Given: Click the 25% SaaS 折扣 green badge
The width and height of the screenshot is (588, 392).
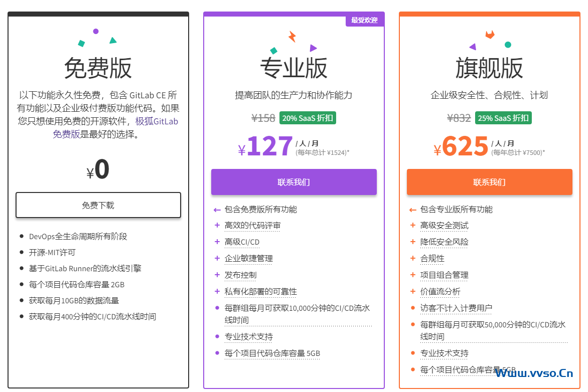Looking at the screenshot, I should pyautogui.click(x=503, y=118).
